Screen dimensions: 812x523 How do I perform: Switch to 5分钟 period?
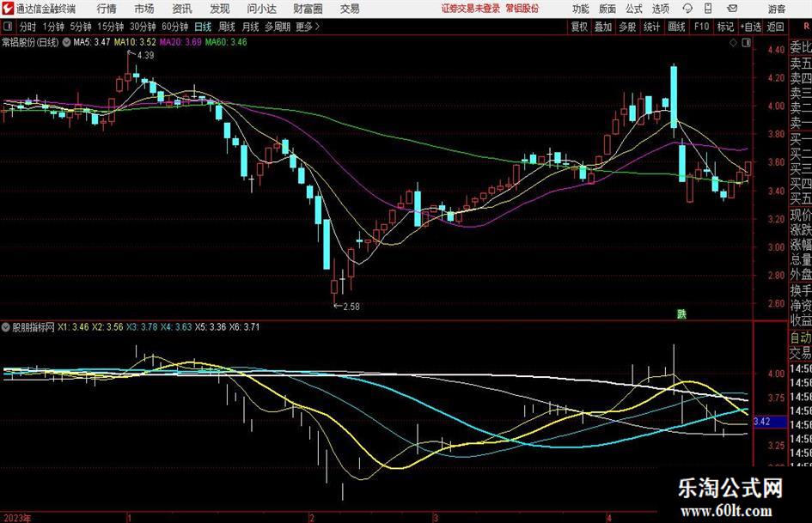pyautogui.click(x=81, y=27)
